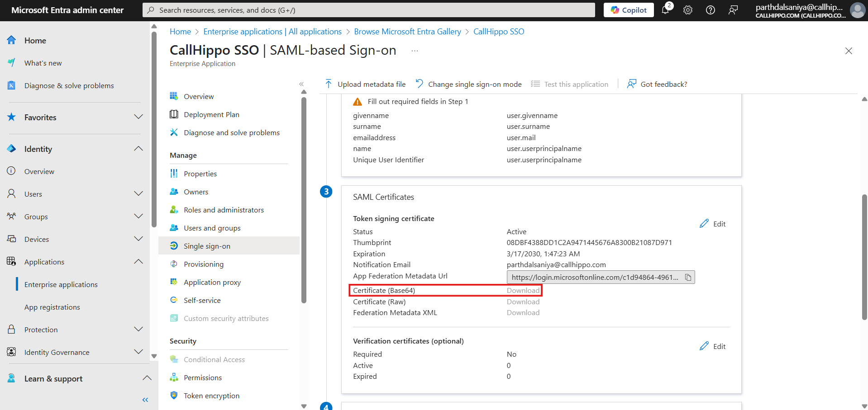Click the App Federation Metadata Url field
Image resolution: width=868 pixels, height=410 pixels.
coord(601,277)
